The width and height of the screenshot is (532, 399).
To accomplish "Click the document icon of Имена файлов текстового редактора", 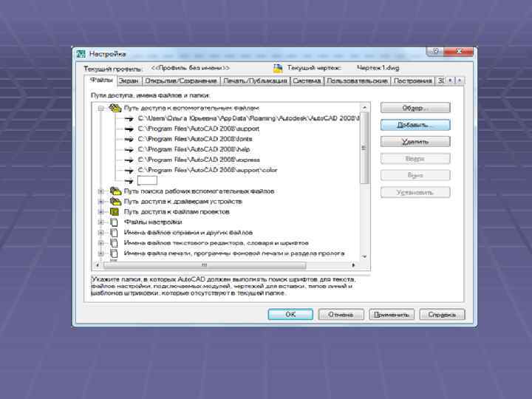I will click(x=115, y=243).
